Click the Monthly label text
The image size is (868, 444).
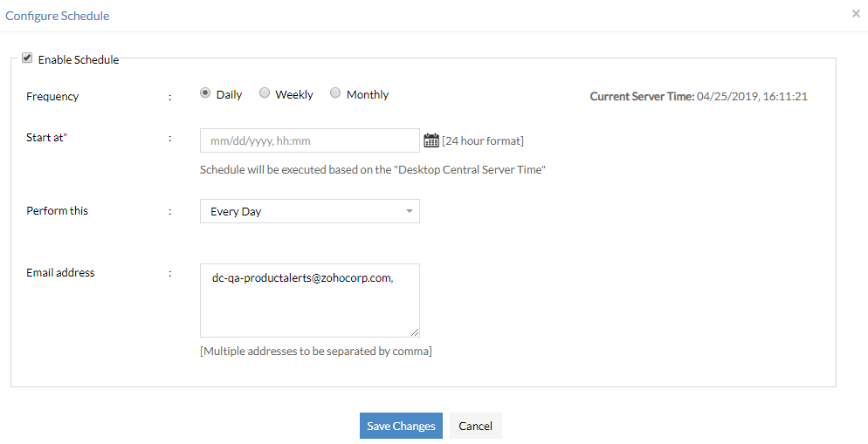368,95
